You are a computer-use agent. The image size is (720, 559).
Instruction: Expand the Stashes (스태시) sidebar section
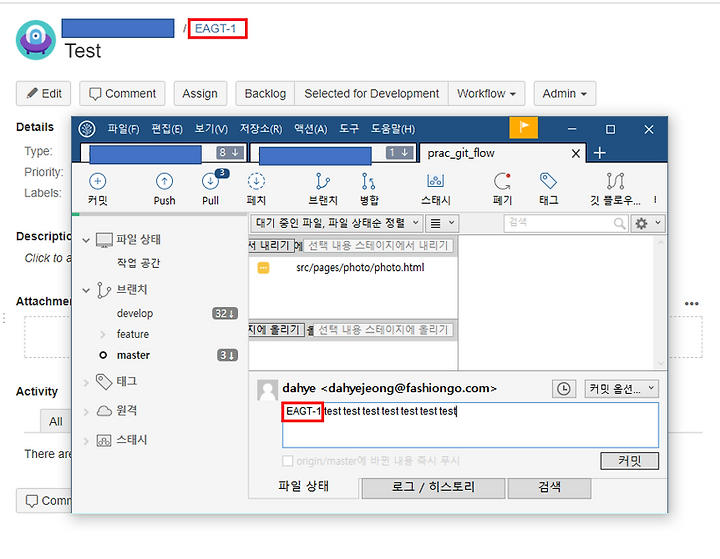point(86,441)
